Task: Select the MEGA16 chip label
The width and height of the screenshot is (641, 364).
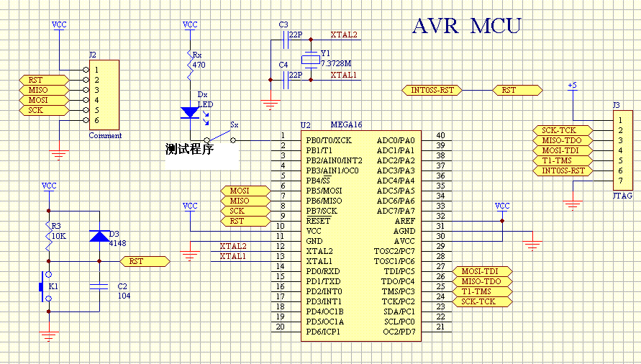Action: coord(345,124)
